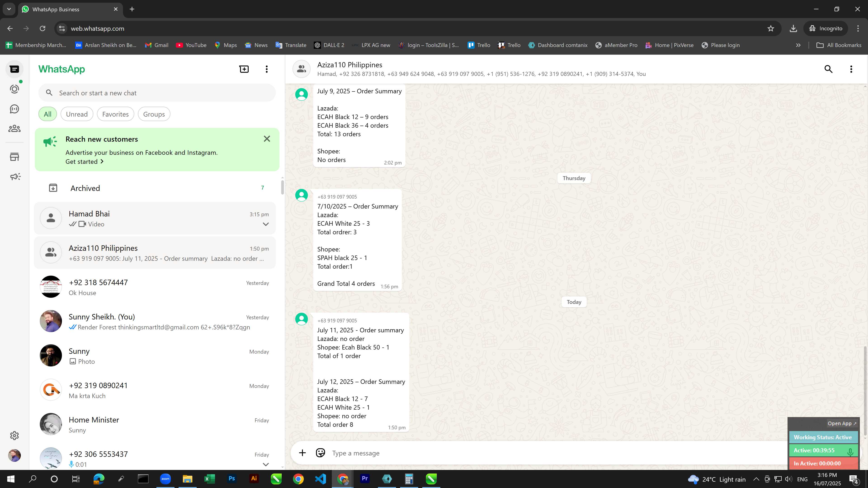Show more bookmarks chevron
This screenshot has width=868, height=488.
[798, 45]
